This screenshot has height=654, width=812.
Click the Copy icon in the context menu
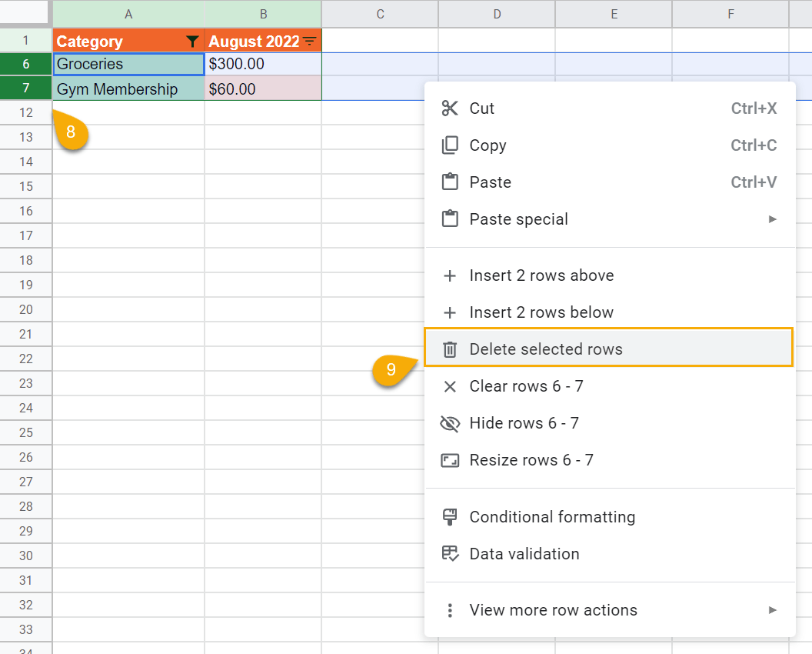(450, 145)
